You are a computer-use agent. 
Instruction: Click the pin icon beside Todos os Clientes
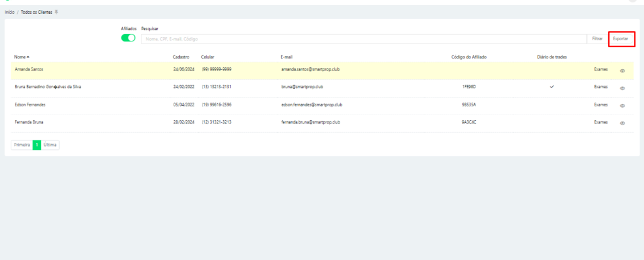(x=57, y=12)
